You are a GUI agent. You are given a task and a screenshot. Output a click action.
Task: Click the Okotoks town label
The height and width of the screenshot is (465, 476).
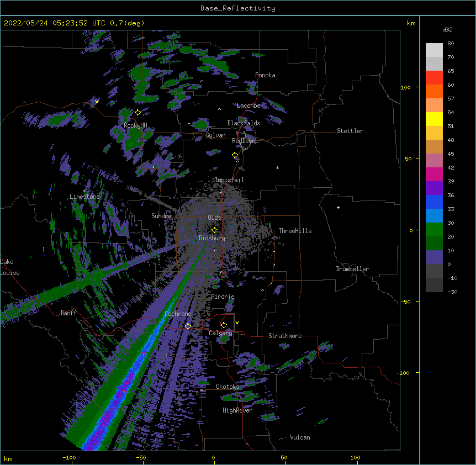point(228,387)
